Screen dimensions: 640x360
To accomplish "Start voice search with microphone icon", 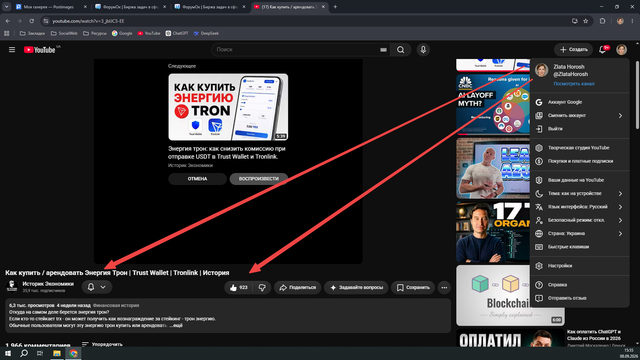I will pyautogui.click(x=423, y=50).
